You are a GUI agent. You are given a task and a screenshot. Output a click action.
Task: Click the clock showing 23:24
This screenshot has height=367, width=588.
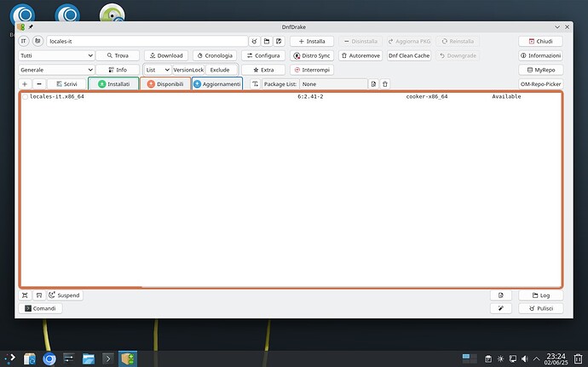click(x=556, y=358)
